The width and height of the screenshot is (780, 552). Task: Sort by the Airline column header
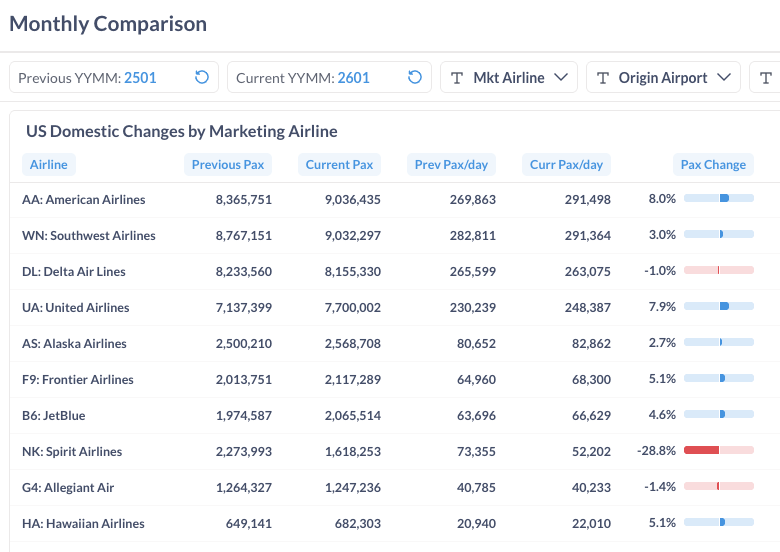pos(49,165)
